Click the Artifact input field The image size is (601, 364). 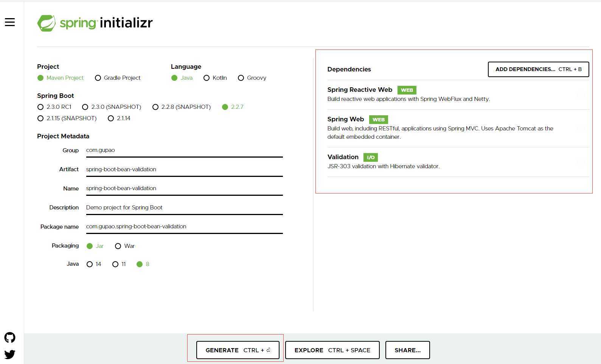[x=184, y=169]
